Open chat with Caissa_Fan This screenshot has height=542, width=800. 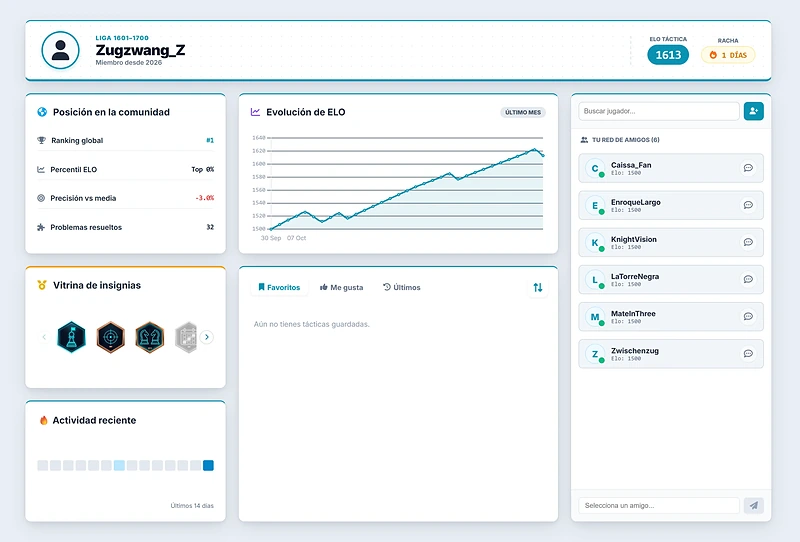point(748,168)
